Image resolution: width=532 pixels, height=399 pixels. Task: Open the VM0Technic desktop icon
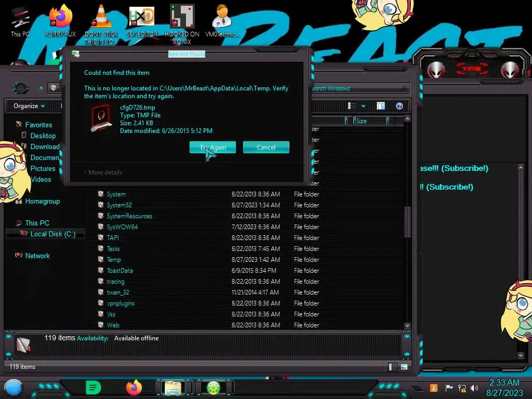(222, 21)
